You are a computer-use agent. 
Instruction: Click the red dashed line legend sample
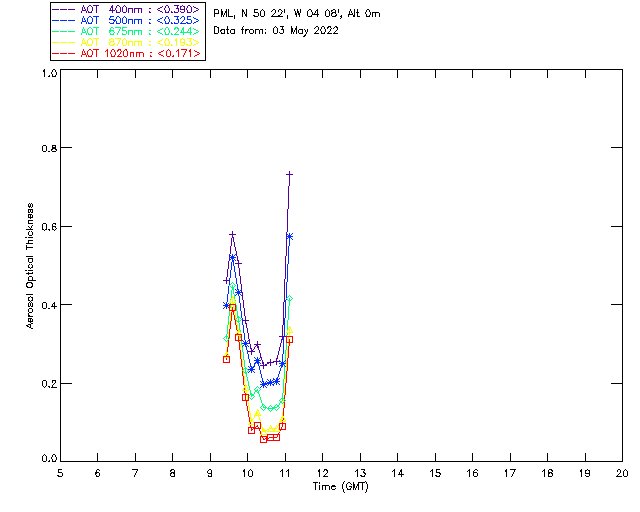[x=64, y=53]
